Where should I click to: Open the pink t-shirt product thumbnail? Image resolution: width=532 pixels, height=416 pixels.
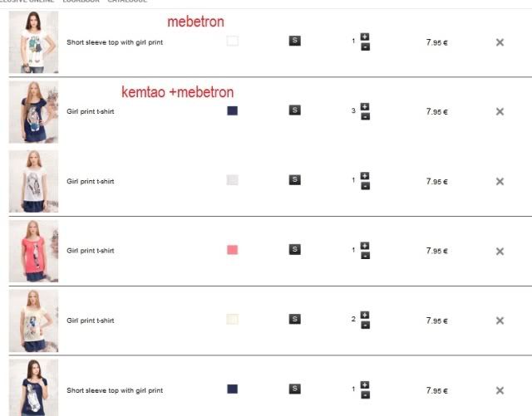coord(33,251)
